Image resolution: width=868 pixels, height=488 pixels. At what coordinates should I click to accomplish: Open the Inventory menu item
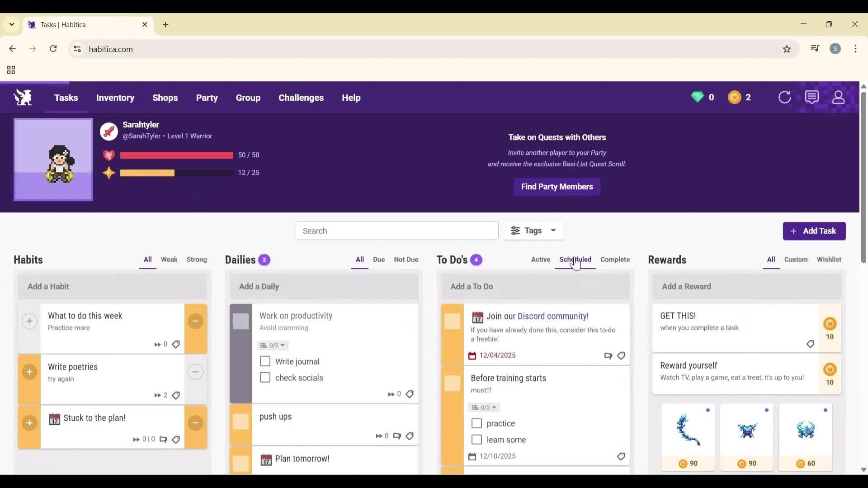click(x=115, y=98)
